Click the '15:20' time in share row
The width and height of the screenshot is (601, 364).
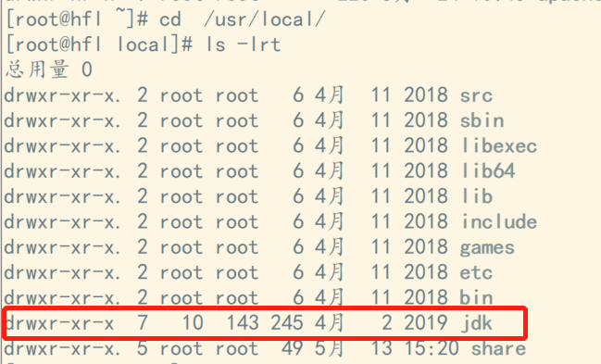pos(432,348)
